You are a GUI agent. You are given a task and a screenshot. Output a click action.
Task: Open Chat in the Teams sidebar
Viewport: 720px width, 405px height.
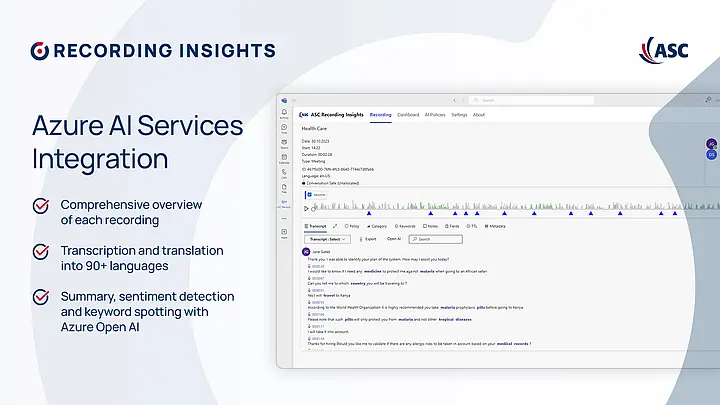coord(285,128)
